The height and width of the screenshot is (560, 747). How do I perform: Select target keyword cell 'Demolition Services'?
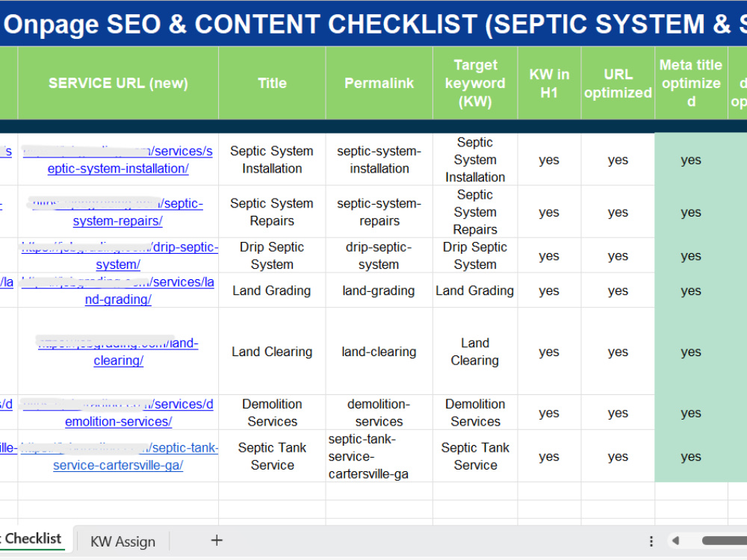[x=475, y=412]
